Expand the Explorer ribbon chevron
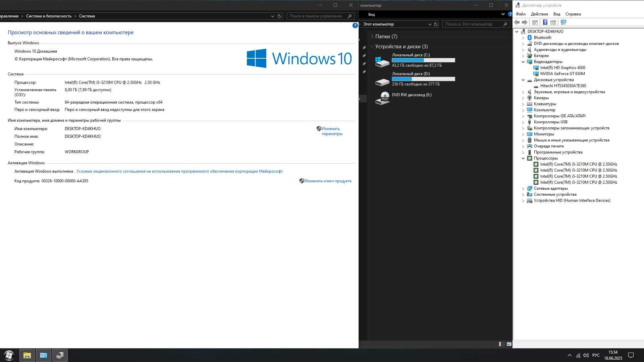This screenshot has height=362, width=644. tap(503, 14)
